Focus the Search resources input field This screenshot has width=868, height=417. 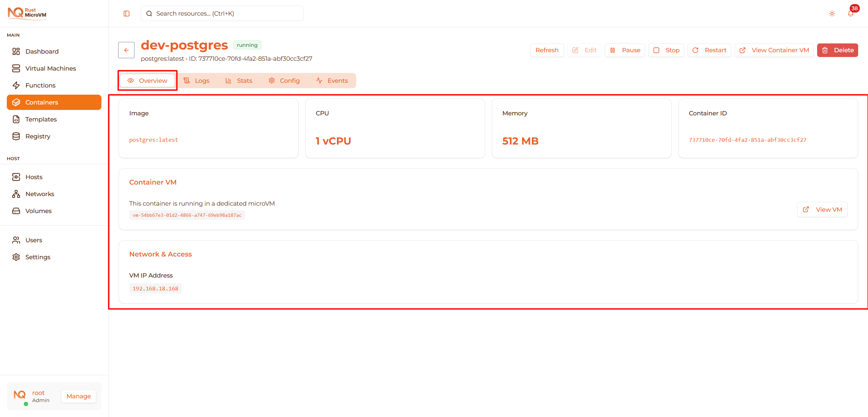221,13
